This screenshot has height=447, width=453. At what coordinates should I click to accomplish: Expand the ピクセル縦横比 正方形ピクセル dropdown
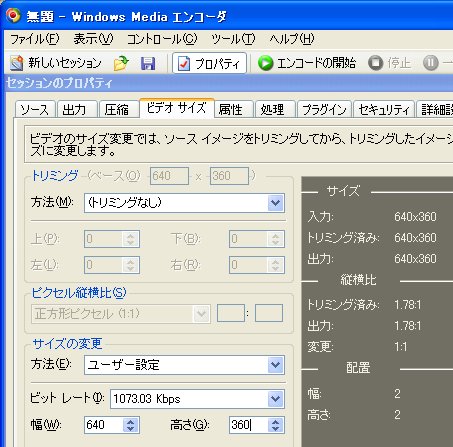click(x=201, y=314)
